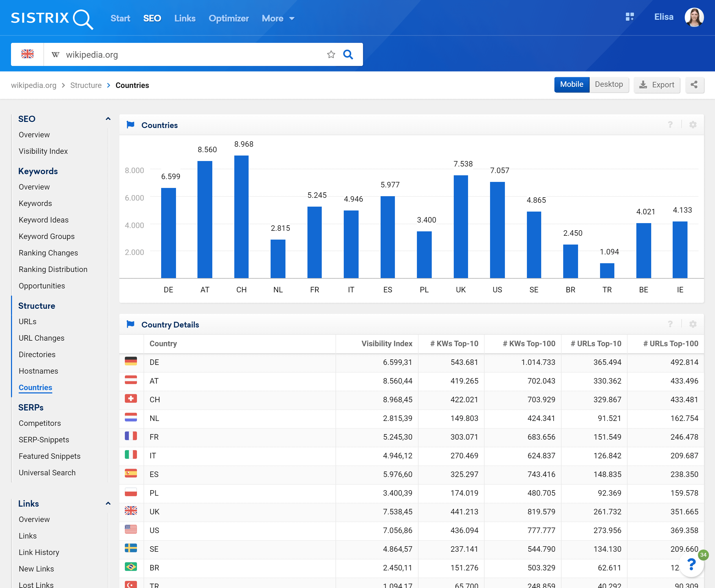The height and width of the screenshot is (588, 715).
Task: Click the US flag in table row
Action: pyautogui.click(x=131, y=529)
